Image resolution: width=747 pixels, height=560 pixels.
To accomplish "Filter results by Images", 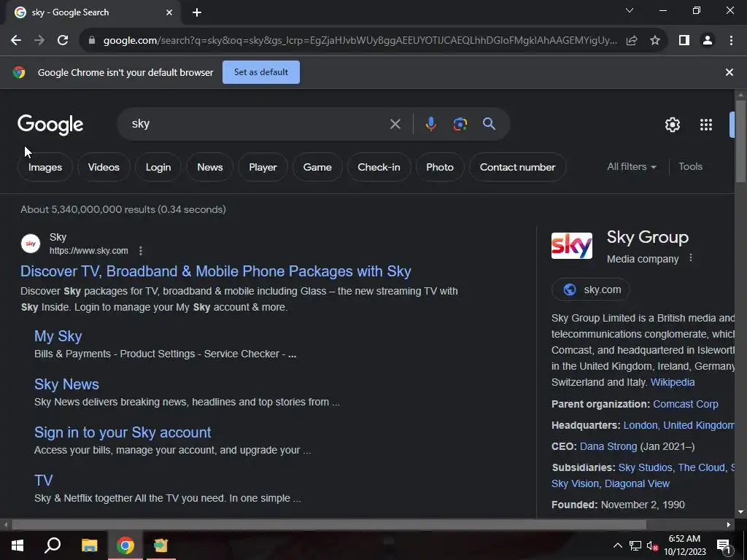I will coord(45,167).
